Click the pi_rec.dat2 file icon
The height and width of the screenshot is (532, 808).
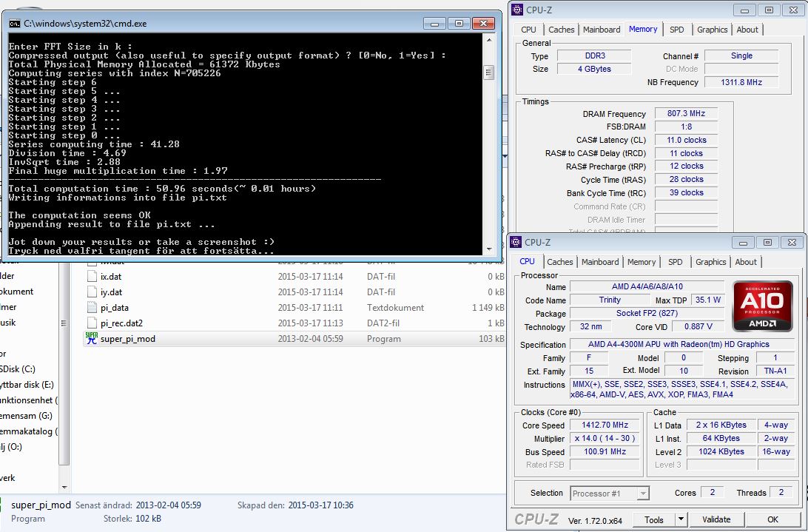92,323
